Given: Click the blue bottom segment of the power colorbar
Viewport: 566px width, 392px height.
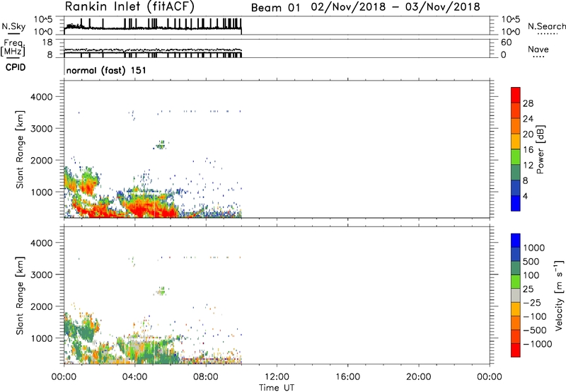Looking at the screenshot, I should pyautogui.click(x=516, y=203).
